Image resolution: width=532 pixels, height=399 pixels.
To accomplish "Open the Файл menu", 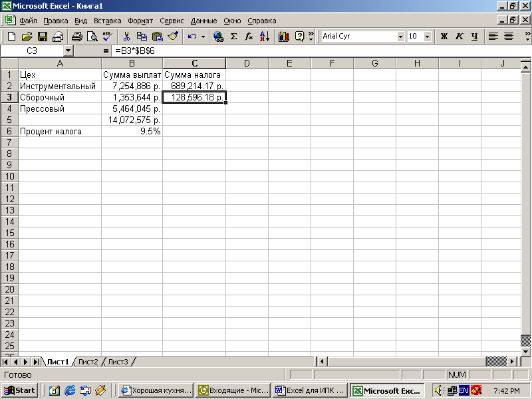I will [x=28, y=21].
